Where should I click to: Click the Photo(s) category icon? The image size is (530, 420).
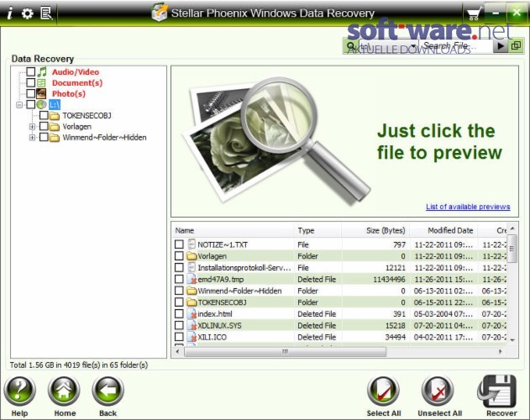pos(41,94)
